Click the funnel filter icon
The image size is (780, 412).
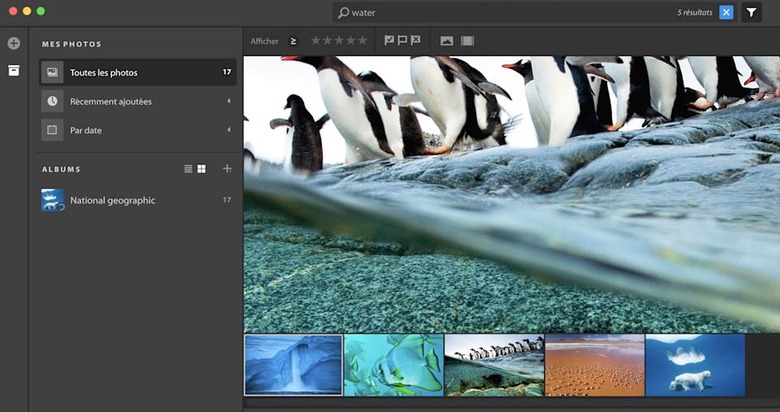751,12
